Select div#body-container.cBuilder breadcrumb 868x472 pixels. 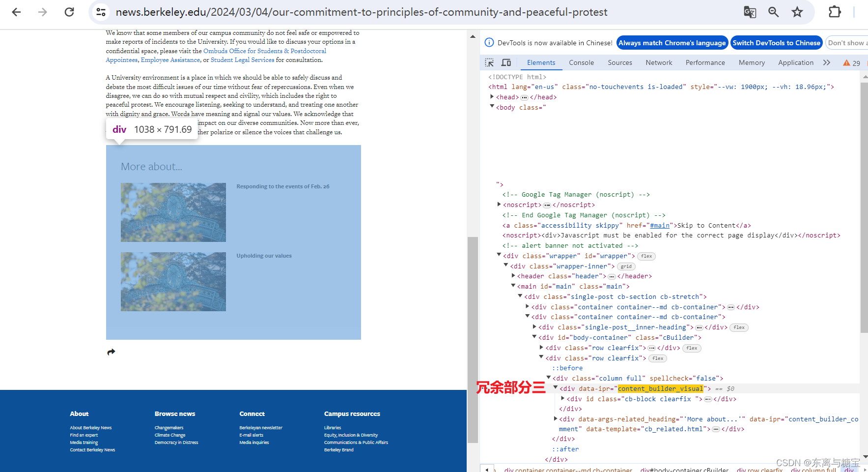click(x=684, y=470)
